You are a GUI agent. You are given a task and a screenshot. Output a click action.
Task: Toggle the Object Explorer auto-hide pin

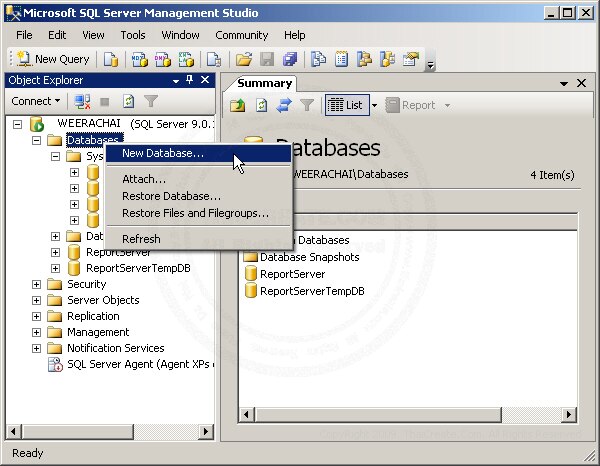[189, 80]
